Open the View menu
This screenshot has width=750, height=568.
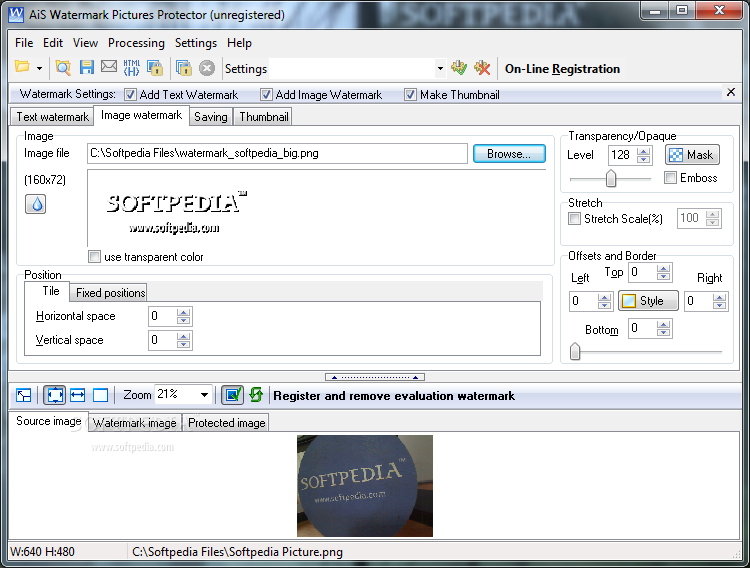coord(85,43)
